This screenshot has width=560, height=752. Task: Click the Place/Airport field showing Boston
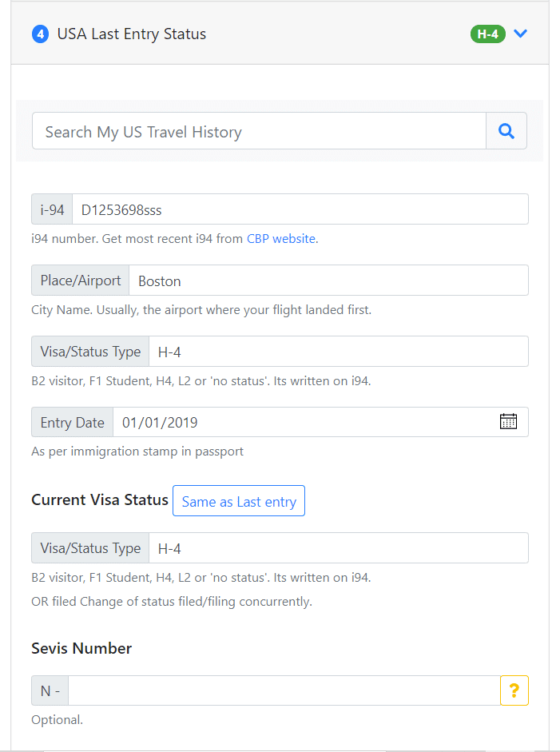[328, 280]
